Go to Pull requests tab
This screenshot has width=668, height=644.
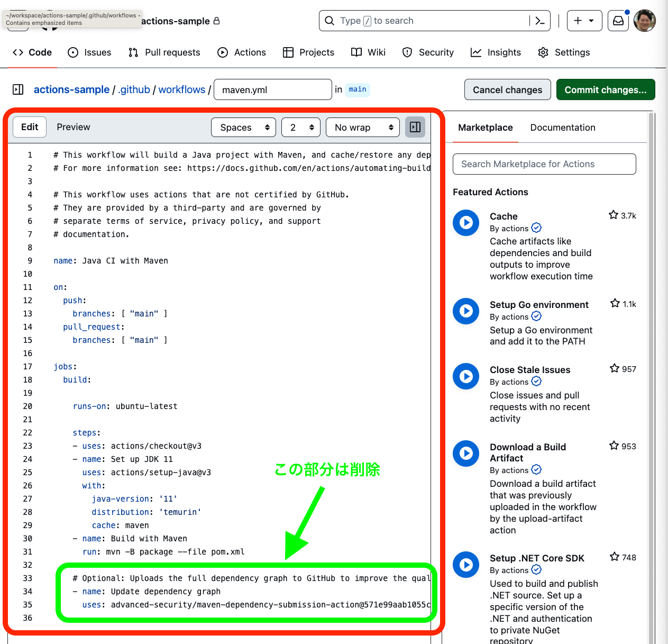[164, 52]
